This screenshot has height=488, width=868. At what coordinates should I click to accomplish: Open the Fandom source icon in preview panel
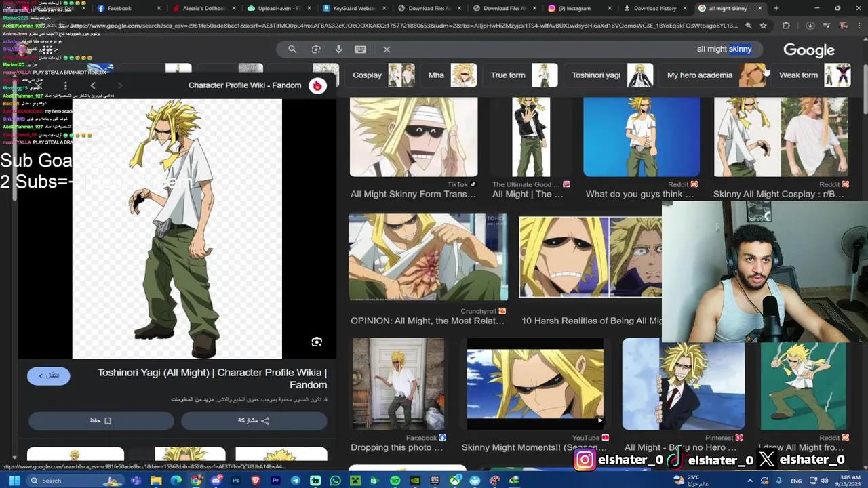[317, 85]
